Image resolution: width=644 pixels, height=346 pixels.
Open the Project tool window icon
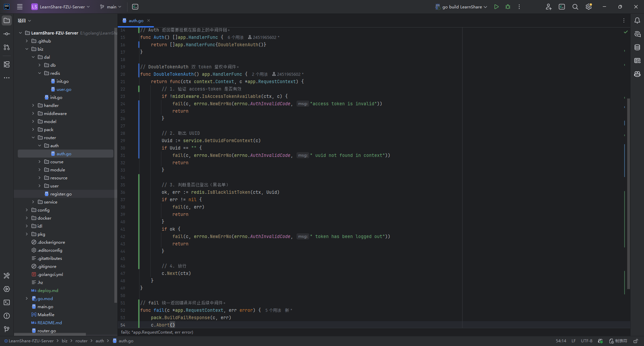[7, 20]
